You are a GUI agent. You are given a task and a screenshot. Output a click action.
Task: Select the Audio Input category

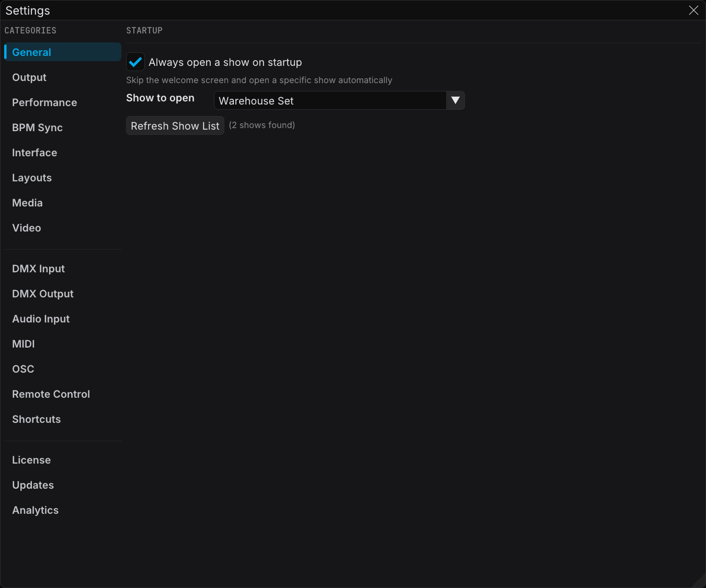coord(63,319)
